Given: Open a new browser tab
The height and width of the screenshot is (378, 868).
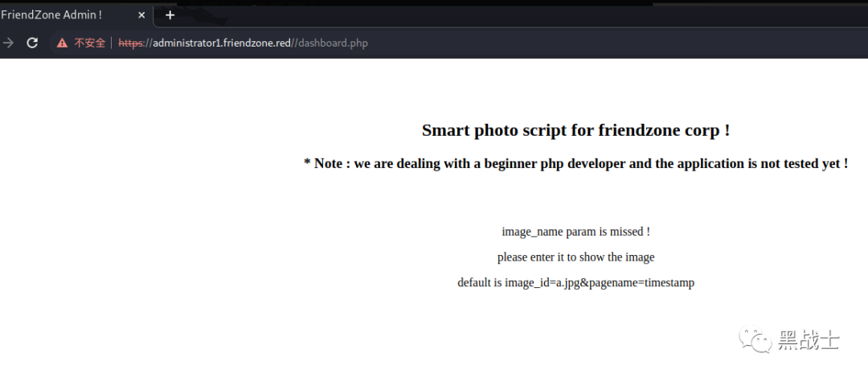Looking at the screenshot, I should (170, 15).
